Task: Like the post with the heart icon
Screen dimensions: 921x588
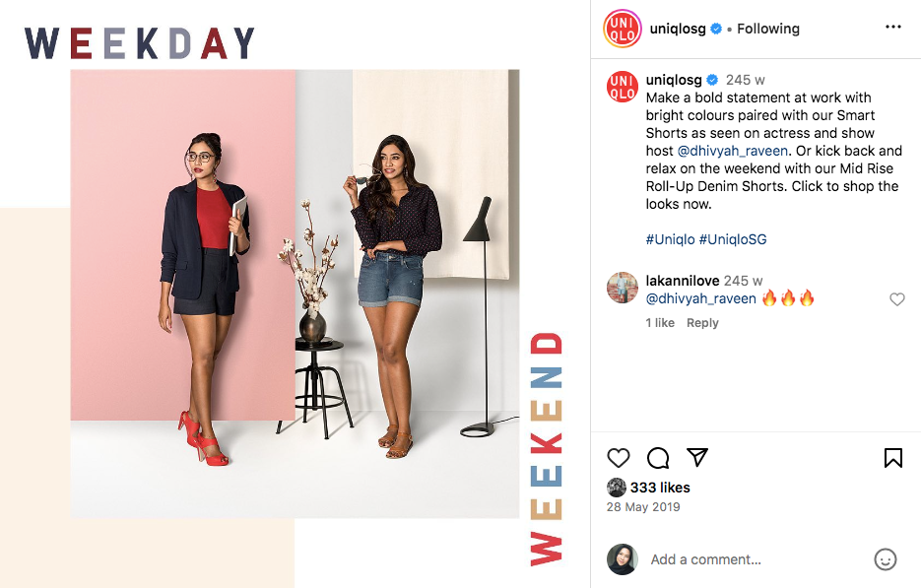Action: [618, 458]
